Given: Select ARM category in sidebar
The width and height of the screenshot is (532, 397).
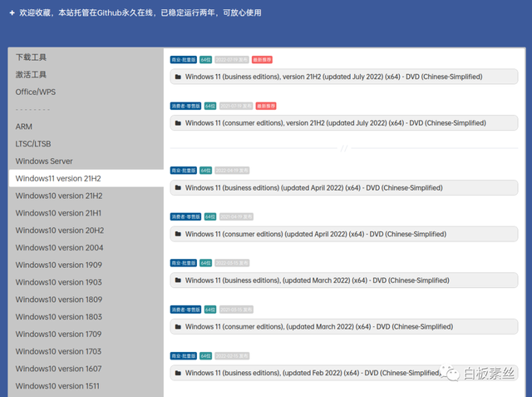Looking at the screenshot, I should (x=24, y=127).
